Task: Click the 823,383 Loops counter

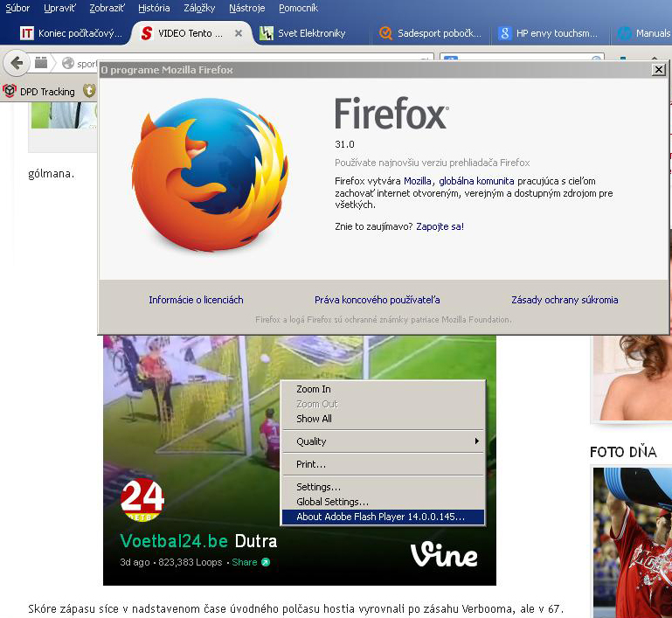Action: (191, 562)
